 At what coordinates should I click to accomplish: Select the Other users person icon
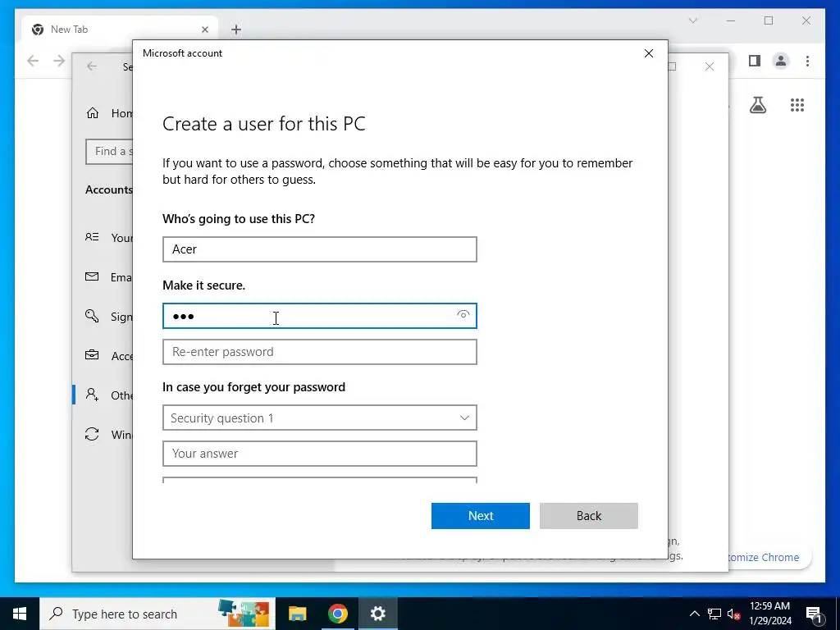point(92,395)
